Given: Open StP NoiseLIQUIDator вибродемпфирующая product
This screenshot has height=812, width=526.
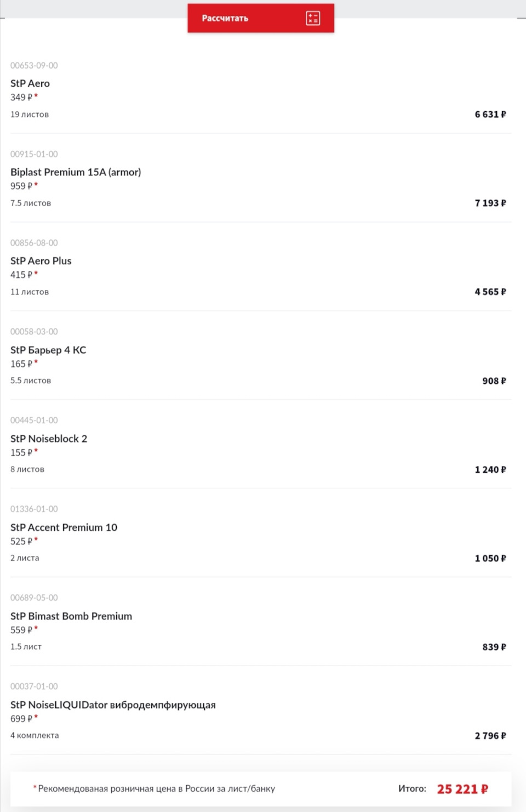Looking at the screenshot, I should [x=113, y=705].
